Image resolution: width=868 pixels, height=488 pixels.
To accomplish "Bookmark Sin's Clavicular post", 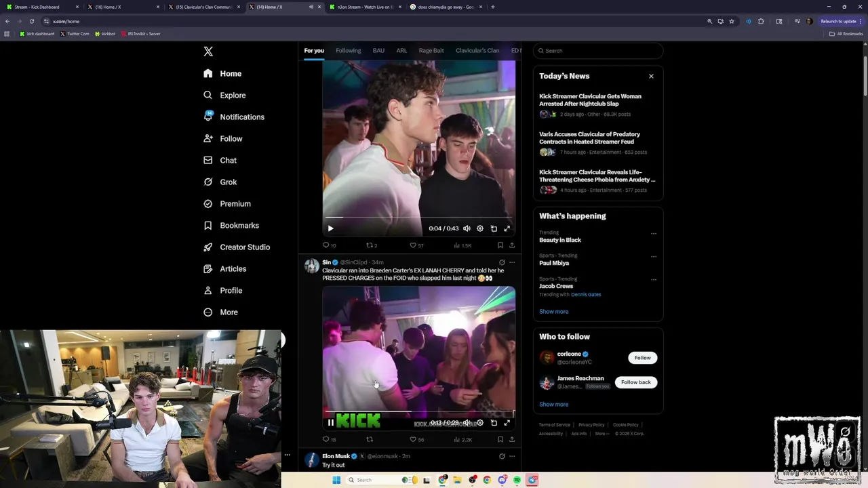I will click(x=500, y=439).
